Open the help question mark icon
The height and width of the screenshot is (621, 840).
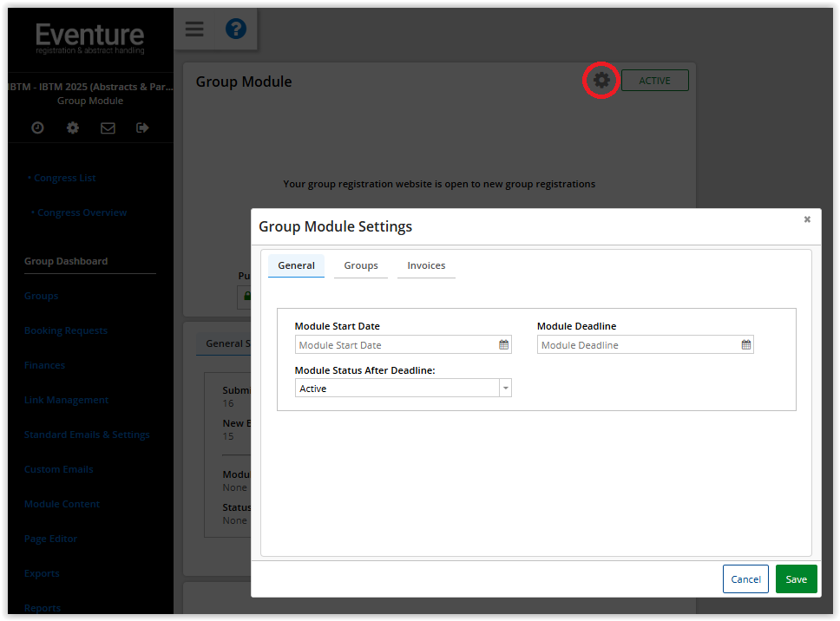(235, 29)
